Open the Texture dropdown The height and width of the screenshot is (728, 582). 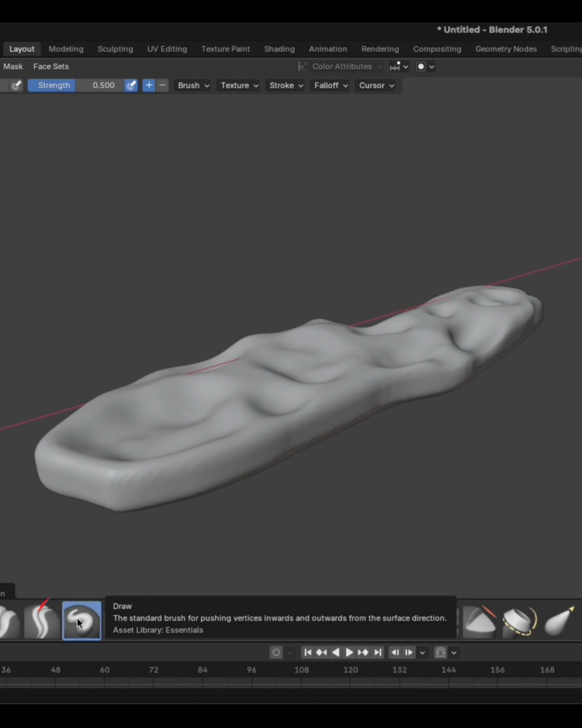pyautogui.click(x=239, y=85)
